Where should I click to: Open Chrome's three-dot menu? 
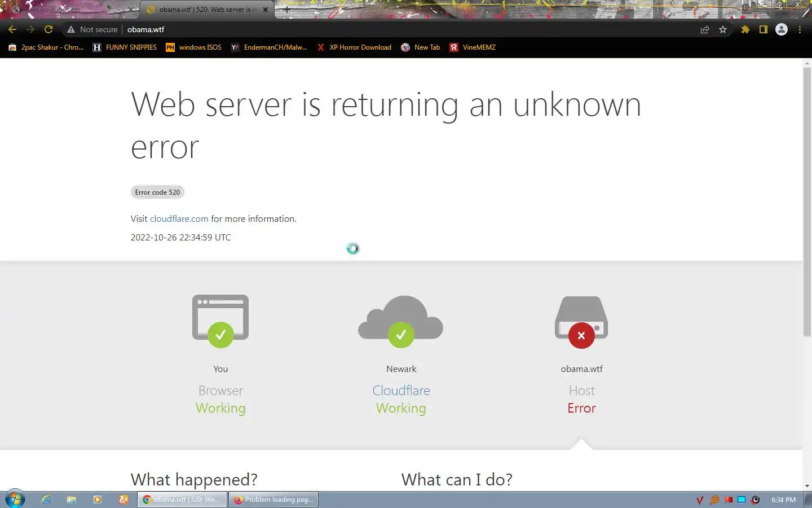800,29
